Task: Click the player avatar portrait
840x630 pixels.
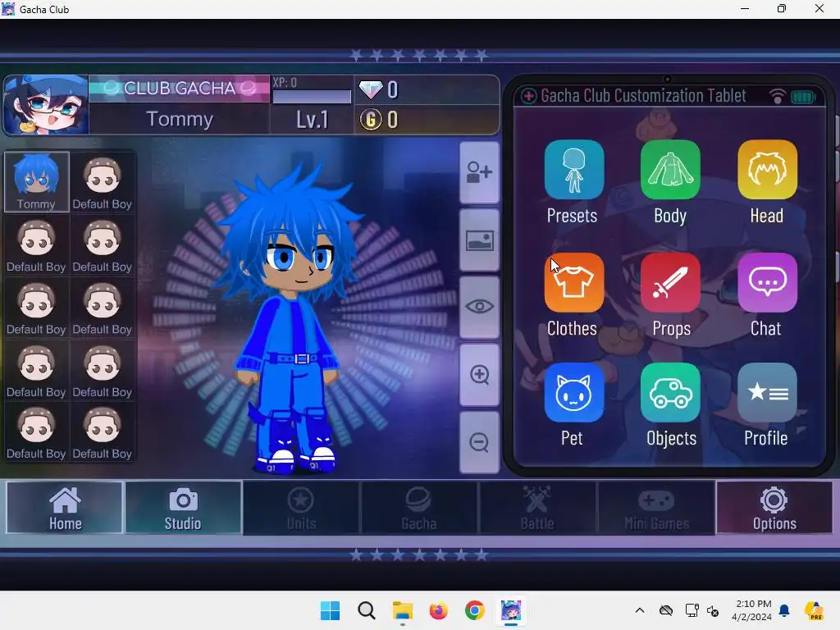Action: 46,104
